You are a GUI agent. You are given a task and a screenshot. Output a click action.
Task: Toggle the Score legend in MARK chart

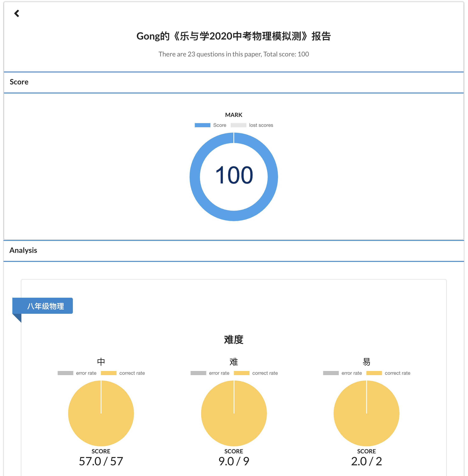[220, 125]
